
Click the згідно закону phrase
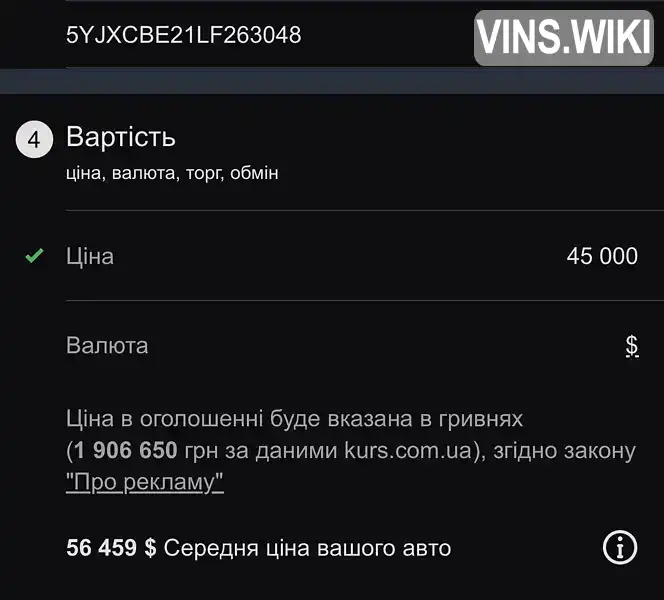point(564,451)
